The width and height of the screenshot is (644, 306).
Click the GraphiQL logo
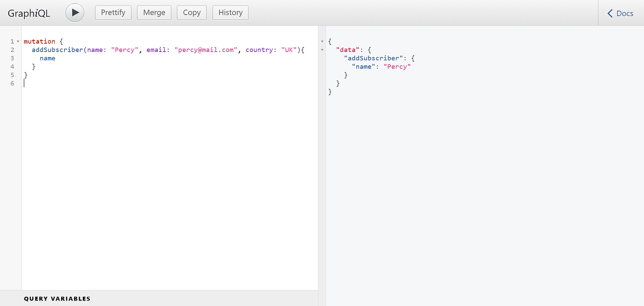coord(29,13)
